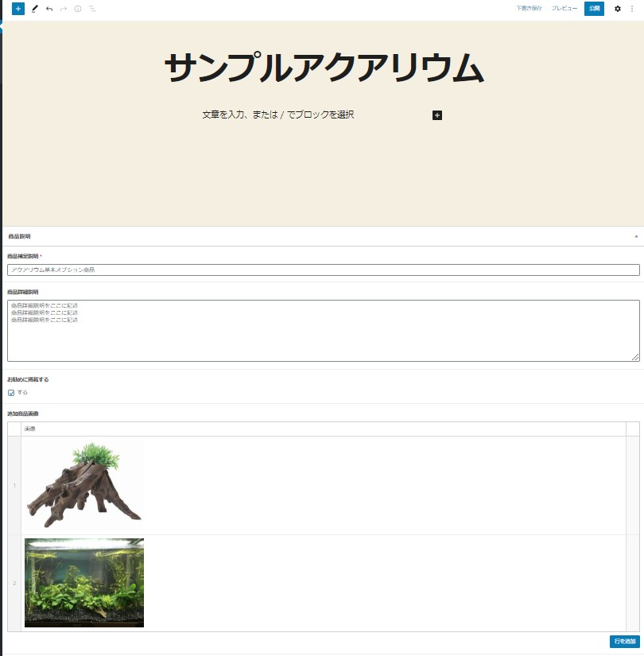This screenshot has width=644, height=656.
Task: Place cursor in the empty paragraph block
Action: point(277,115)
